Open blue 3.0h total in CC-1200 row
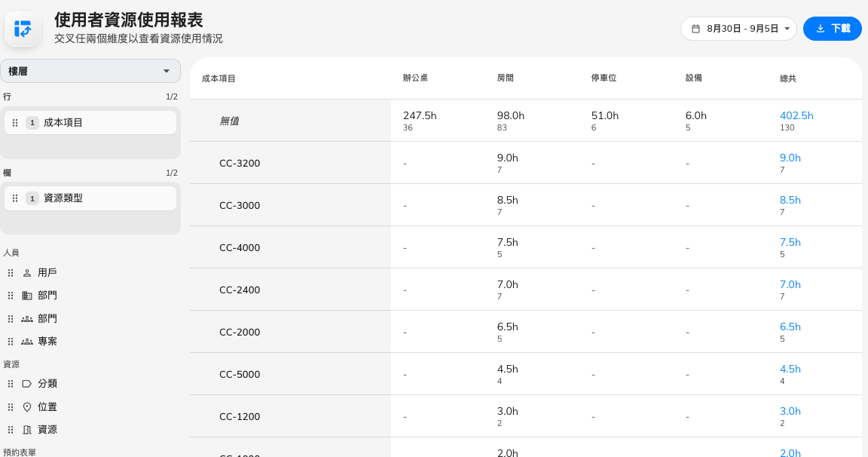 (x=790, y=411)
